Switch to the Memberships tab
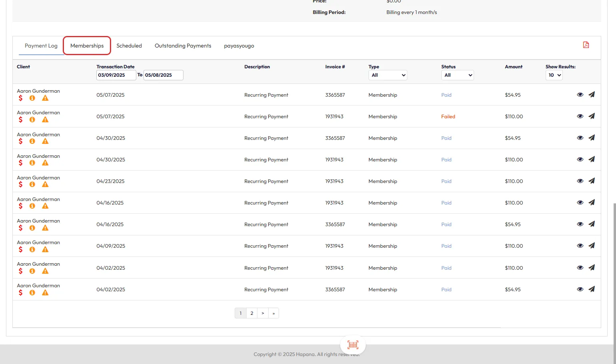 pyautogui.click(x=87, y=46)
